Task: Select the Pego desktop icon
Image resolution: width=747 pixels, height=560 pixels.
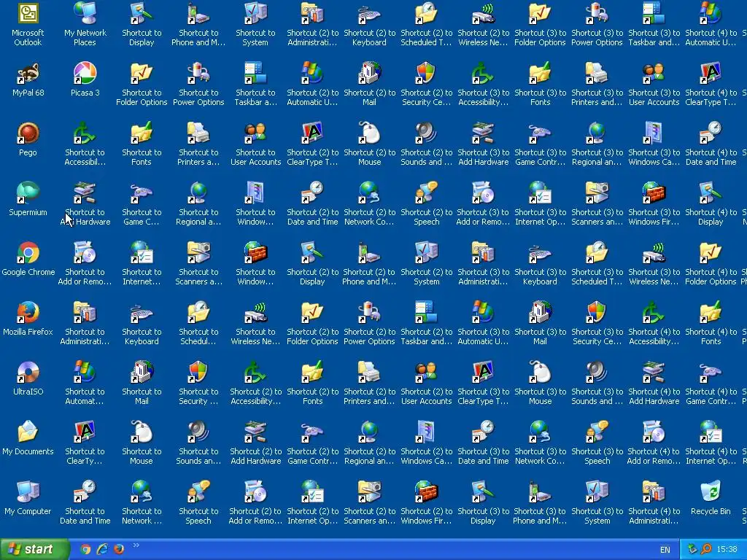Action: pos(28,139)
